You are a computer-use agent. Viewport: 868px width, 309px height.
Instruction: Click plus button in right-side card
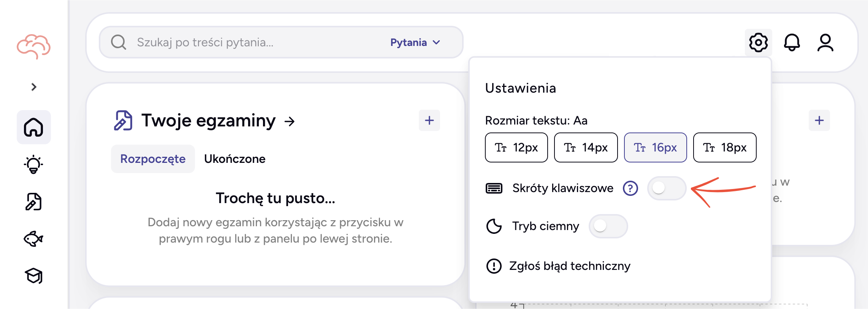pos(819,120)
